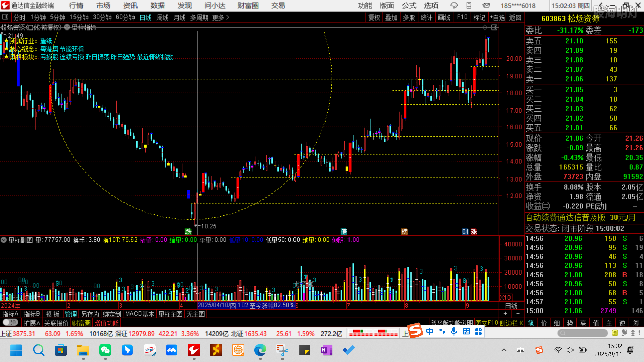Toggle the 主 main force view
This screenshot has width=644, height=362.
pos(609,323)
